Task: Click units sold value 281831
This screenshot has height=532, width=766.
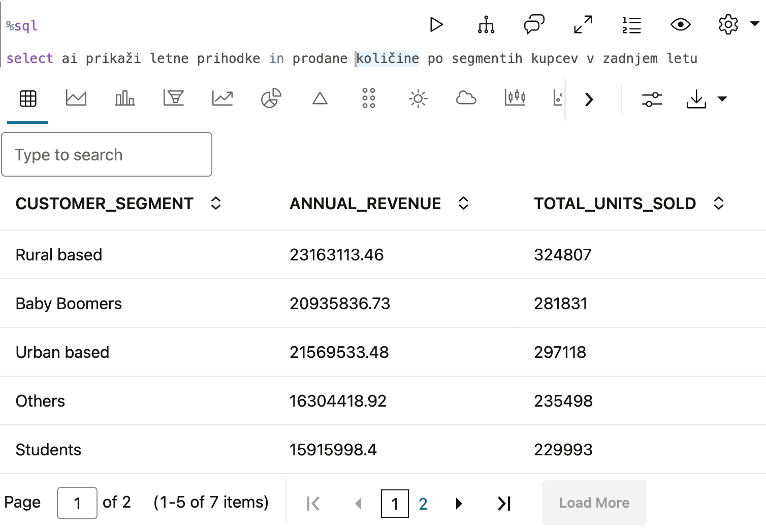Action: tap(561, 303)
